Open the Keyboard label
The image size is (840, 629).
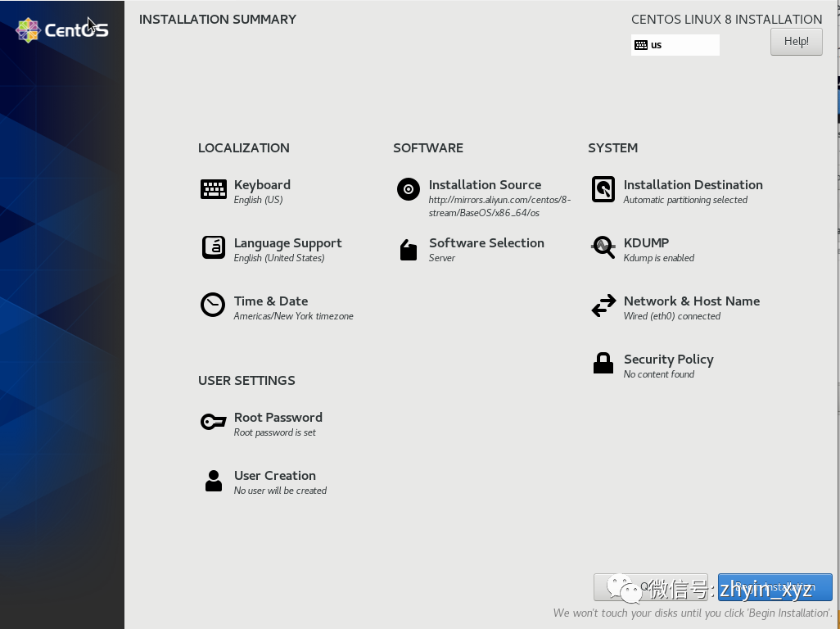tap(262, 185)
